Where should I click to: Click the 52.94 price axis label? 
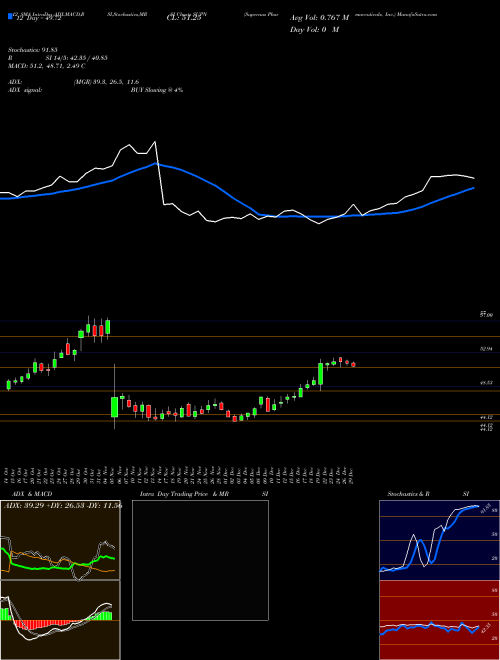click(x=487, y=349)
